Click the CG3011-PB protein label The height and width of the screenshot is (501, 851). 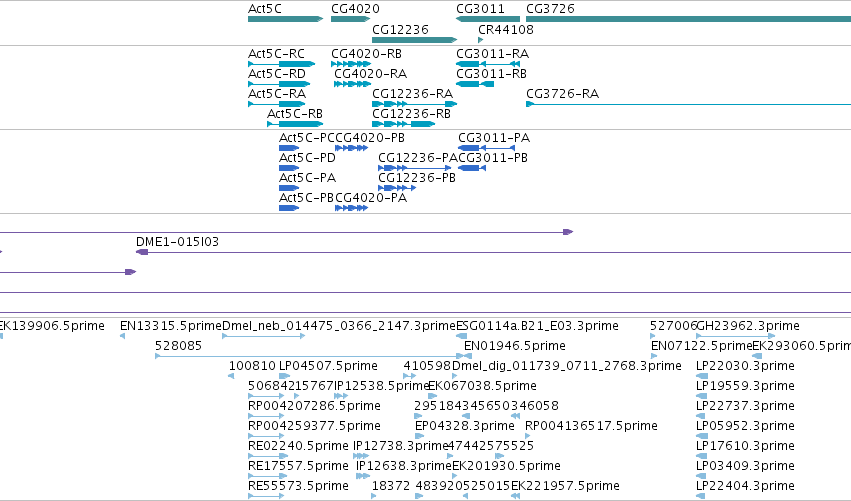(x=493, y=158)
